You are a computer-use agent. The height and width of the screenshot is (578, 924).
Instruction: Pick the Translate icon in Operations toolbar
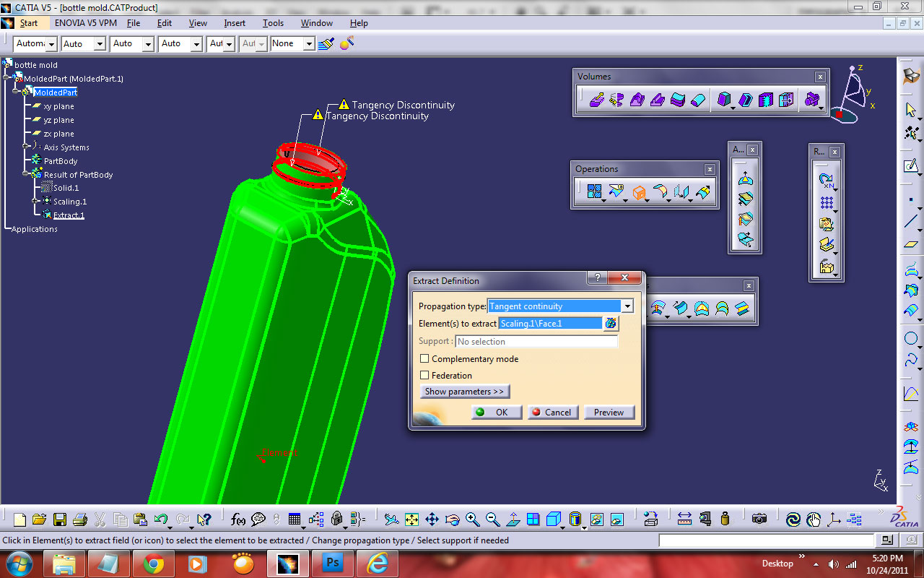click(681, 192)
